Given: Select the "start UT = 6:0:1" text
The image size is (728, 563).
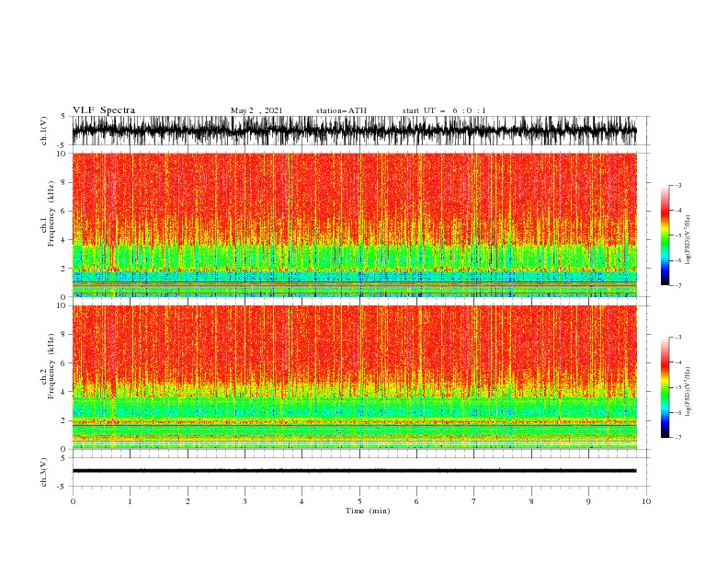Looking at the screenshot, I should coord(444,110).
